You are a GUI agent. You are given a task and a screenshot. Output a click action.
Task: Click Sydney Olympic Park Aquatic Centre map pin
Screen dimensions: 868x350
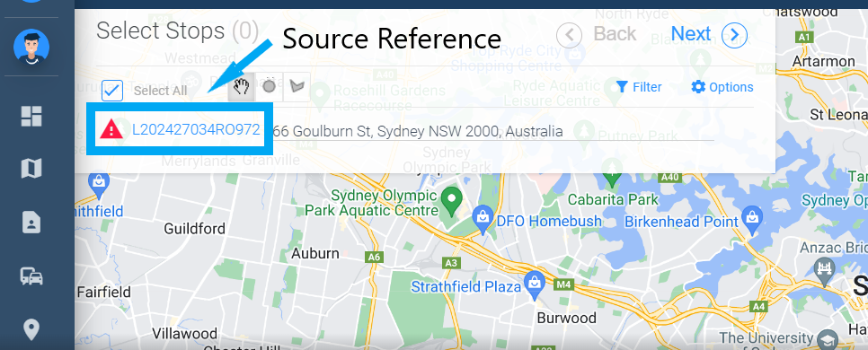tap(453, 201)
